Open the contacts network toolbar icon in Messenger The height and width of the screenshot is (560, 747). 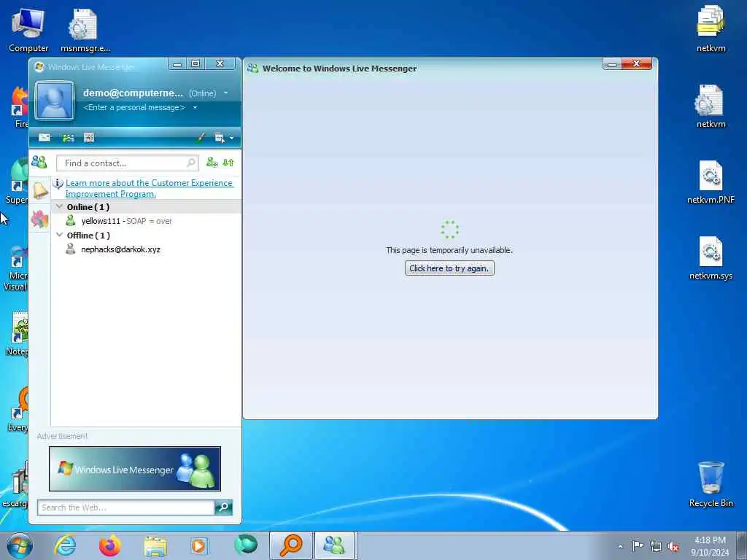68,138
